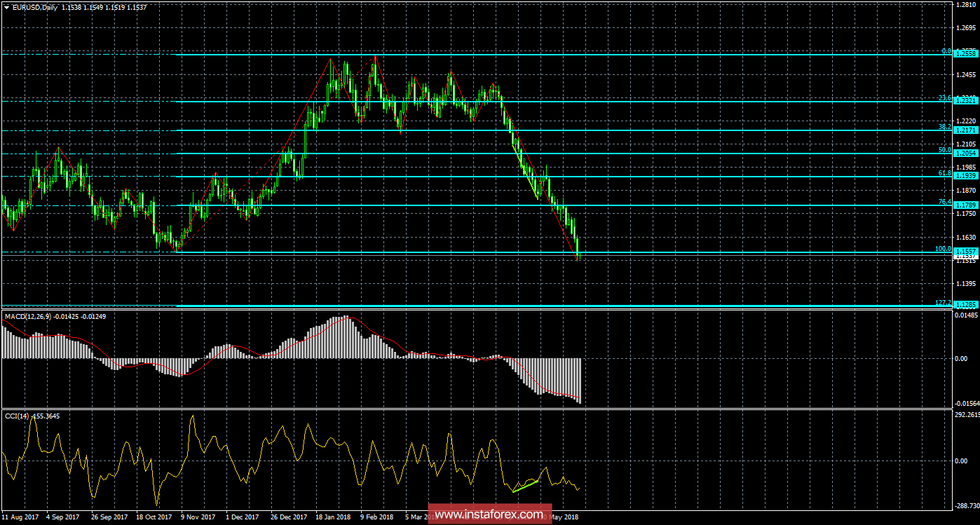Click the 76.4 Fibonacci level label

point(944,202)
